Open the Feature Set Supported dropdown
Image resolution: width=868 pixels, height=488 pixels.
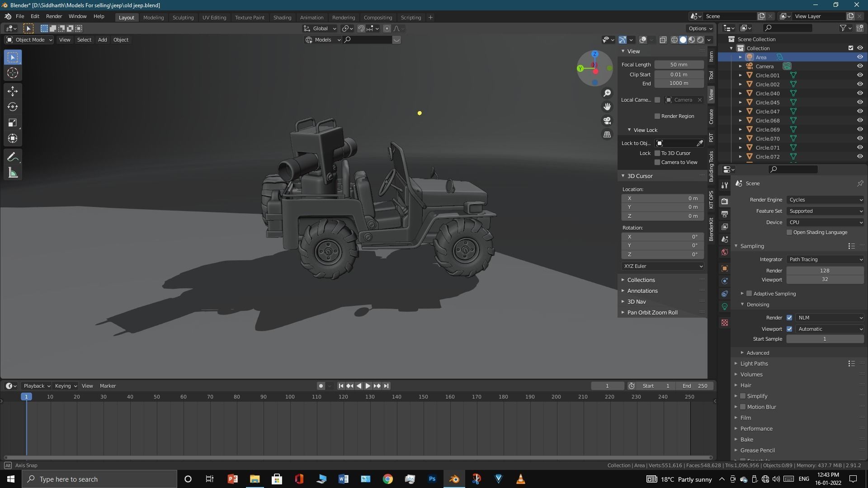tap(826, 211)
